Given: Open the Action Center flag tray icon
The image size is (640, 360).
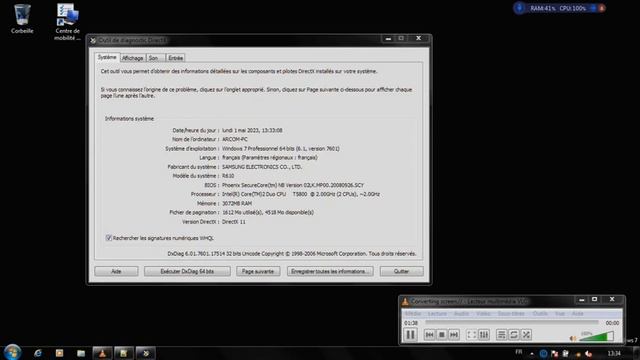Looking at the screenshot, I should [x=554, y=354].
